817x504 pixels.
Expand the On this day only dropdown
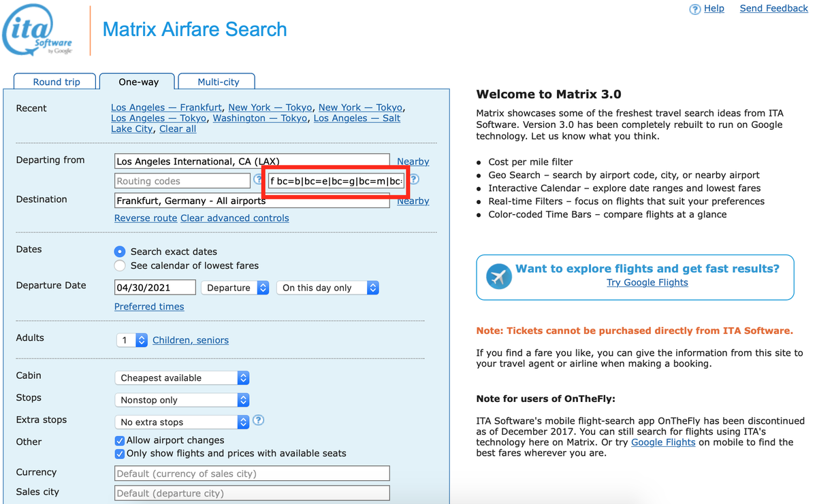pos(327,288)
